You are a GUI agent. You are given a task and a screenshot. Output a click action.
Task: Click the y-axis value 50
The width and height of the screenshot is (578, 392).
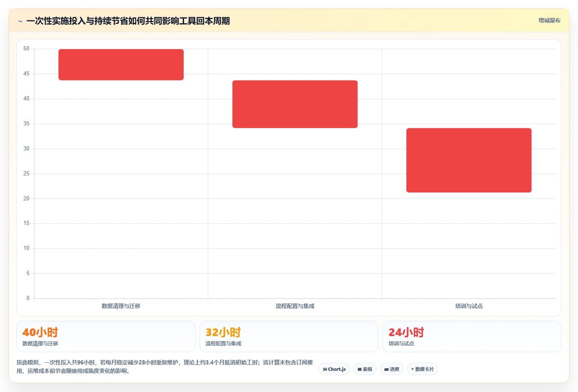pyautogui.click(x=26, y=49)
